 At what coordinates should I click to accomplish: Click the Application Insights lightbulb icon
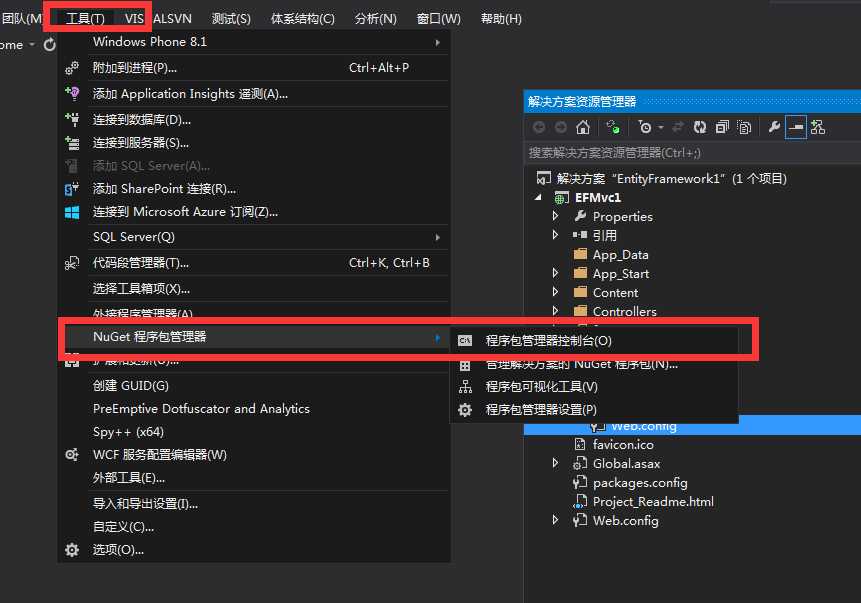pos(72,93)
